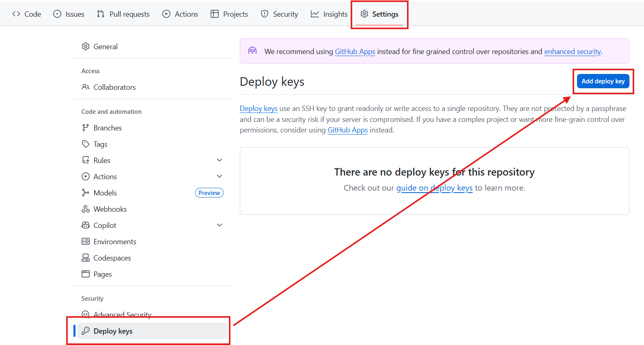Go to Codespaces settings
The height and width of the screenshot is (345, 644).
(153, 258)
